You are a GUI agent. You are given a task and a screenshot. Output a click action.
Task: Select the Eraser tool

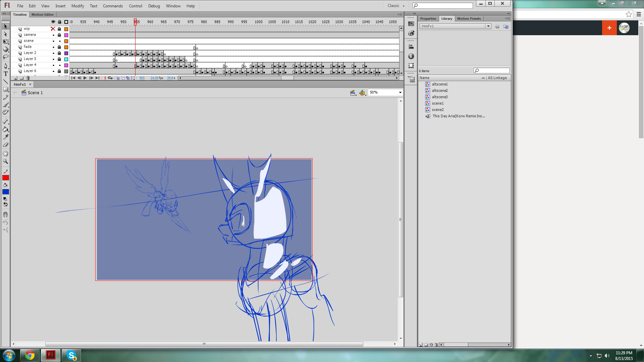click(6, 145)
